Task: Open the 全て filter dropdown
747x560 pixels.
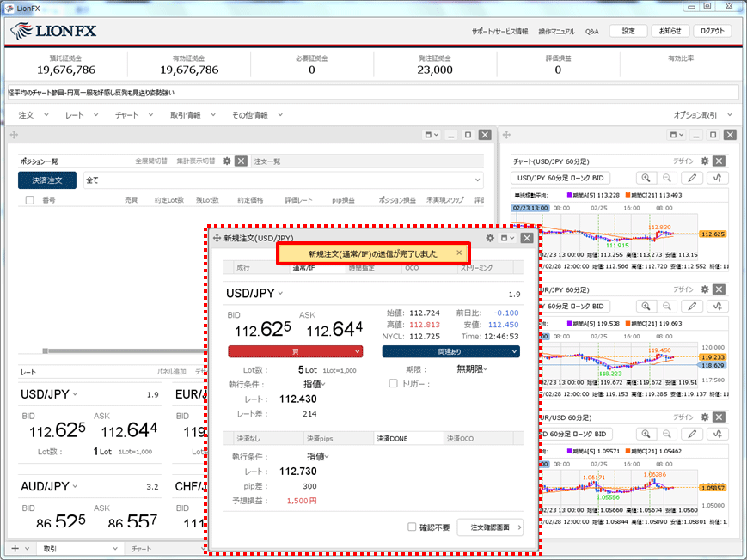Action: point(283,180)
